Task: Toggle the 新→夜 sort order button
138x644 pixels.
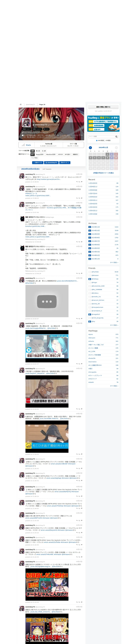Action: (38, 151)
